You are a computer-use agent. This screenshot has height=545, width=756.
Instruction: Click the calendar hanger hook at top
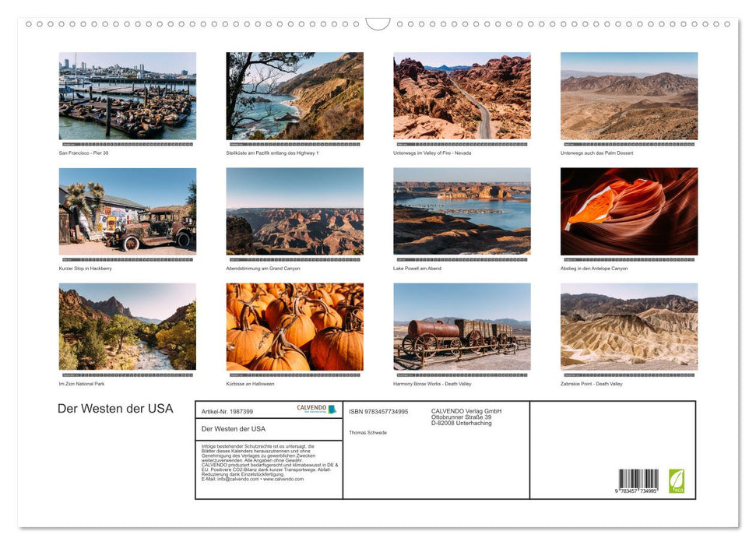(378, 24)
